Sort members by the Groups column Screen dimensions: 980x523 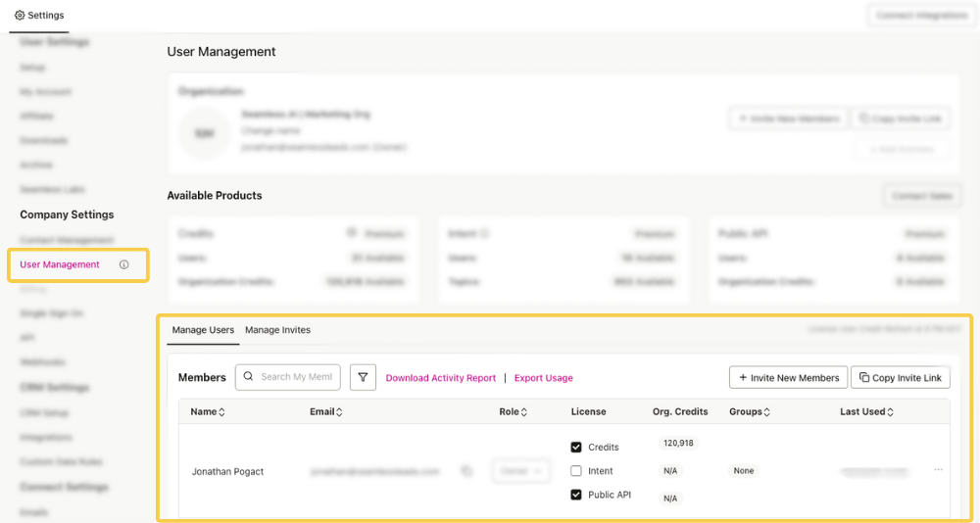[x=750, y=411]
